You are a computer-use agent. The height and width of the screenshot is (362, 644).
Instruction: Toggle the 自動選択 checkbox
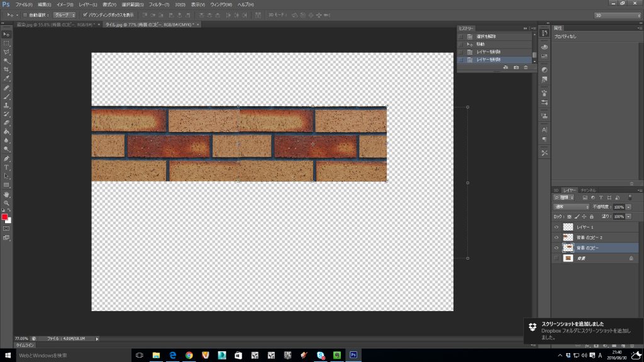[x=25, y=14]
